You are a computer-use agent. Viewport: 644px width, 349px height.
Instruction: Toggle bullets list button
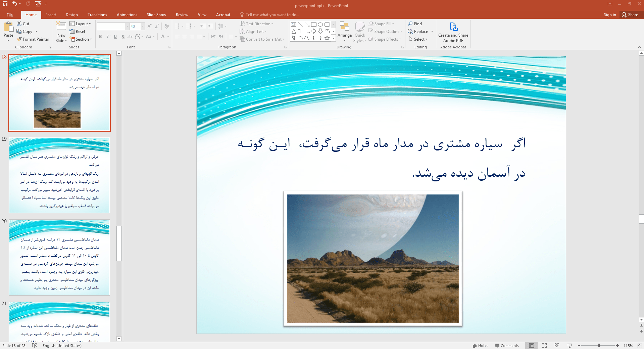coord(177,26)
